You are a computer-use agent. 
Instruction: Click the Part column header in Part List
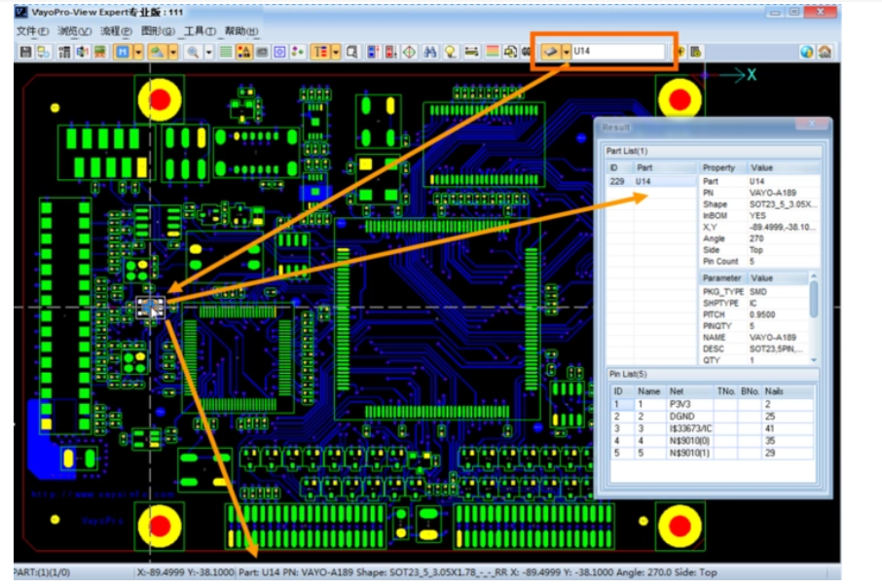[x=664, y=167]
